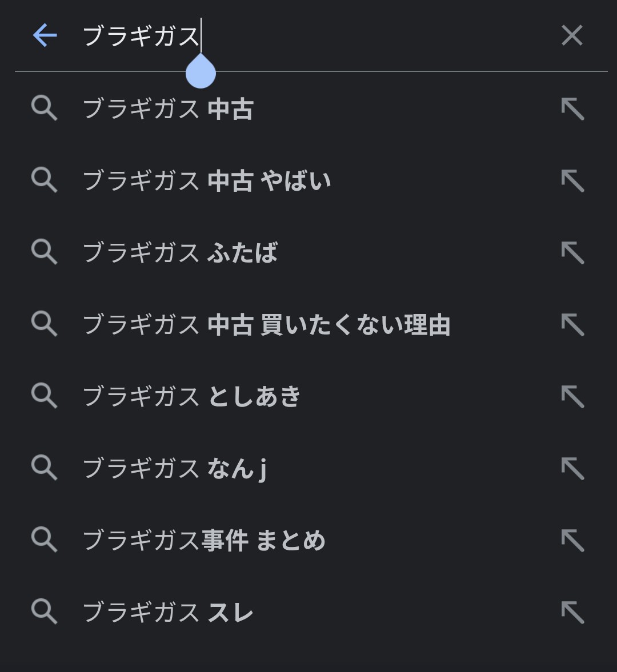Screen dimensions: 617x672
Task: Fill query with 中古 やばい arrow icon
Action: [x=572, y=180]
